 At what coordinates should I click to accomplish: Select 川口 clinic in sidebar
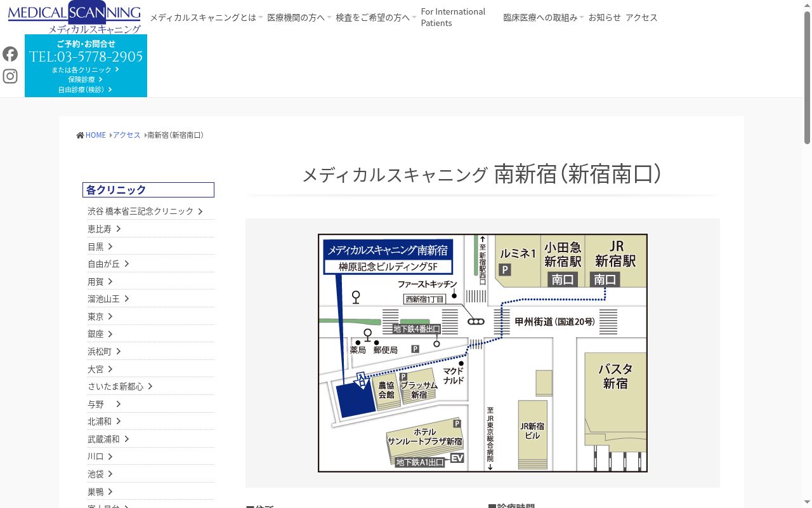point(151,457)
